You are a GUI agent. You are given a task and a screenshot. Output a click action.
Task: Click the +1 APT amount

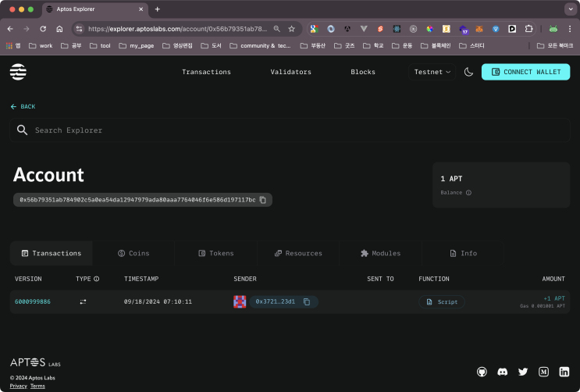[554, 298]
